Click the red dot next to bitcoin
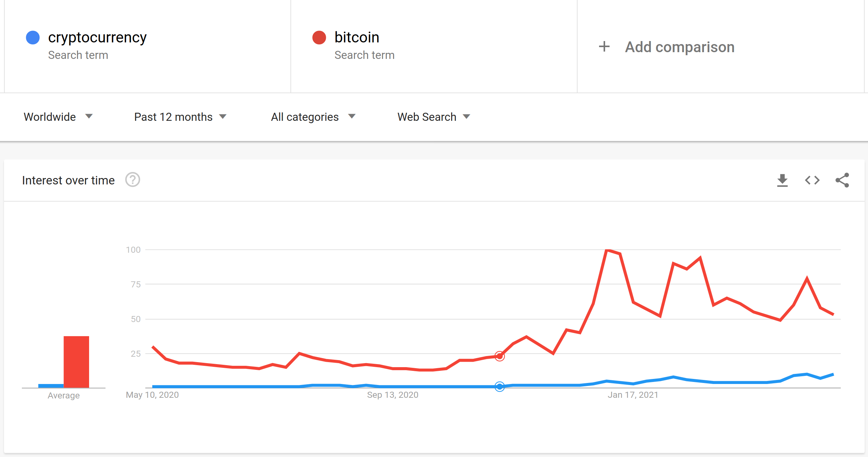 point(319,37)
